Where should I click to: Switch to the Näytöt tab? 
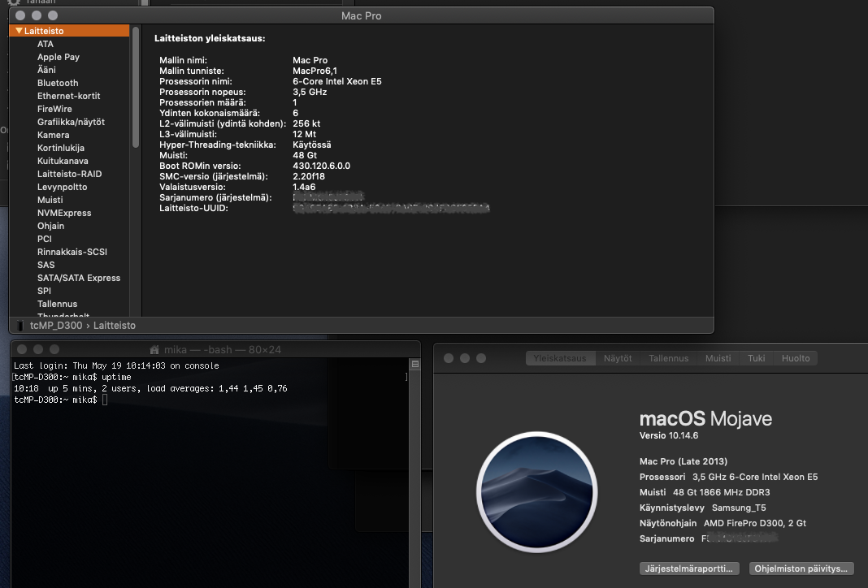pyautogui.click(x=618, y=358)
